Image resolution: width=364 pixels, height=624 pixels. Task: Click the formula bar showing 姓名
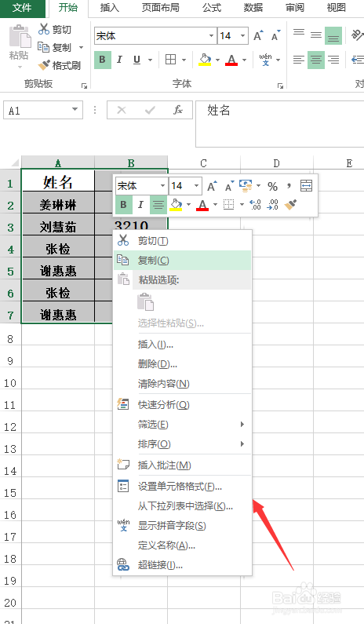tap(279, 124)
